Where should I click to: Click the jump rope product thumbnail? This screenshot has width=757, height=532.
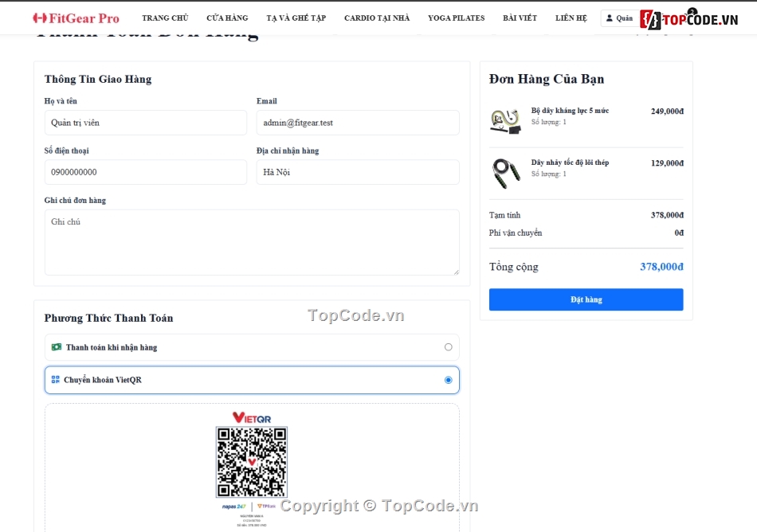[505, 173]
